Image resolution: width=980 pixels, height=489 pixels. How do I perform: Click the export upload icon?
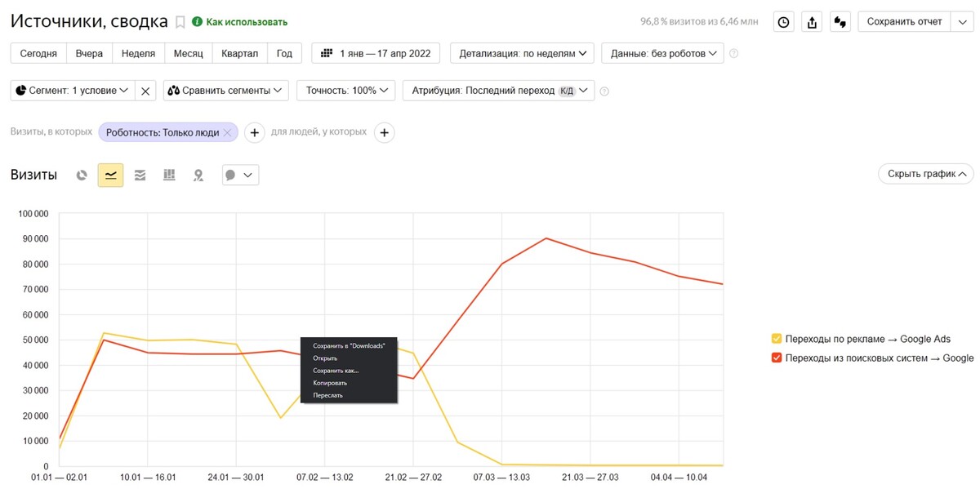click(812, 22)
